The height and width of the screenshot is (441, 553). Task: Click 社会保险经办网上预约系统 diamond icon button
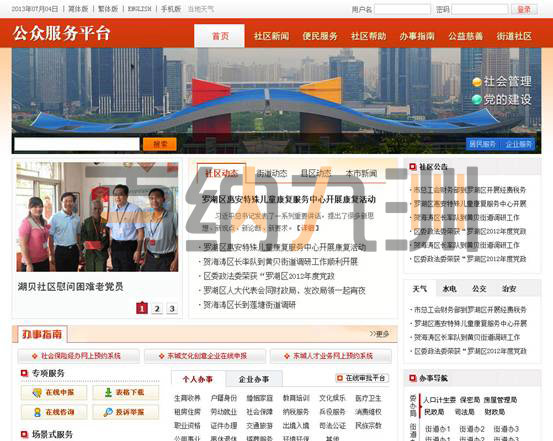78,356
